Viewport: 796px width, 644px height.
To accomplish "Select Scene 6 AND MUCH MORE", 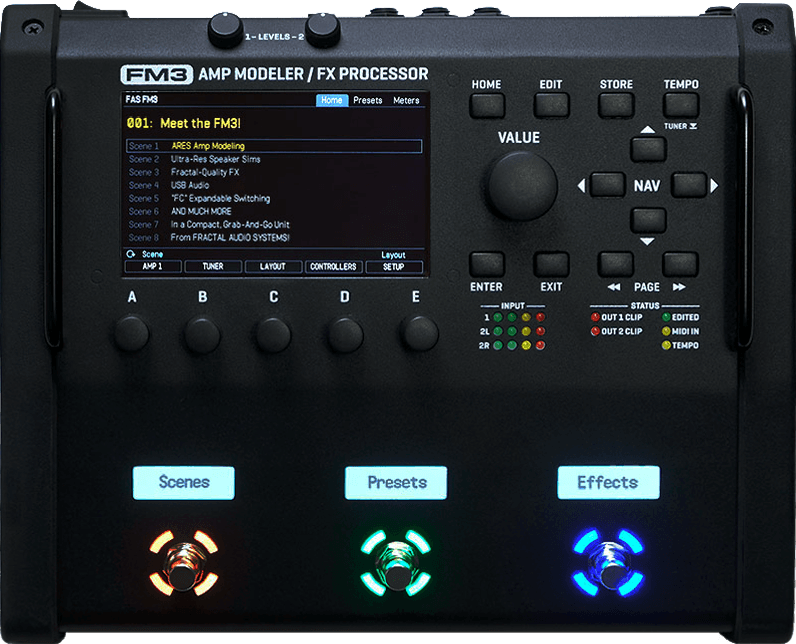I will 274,211.
